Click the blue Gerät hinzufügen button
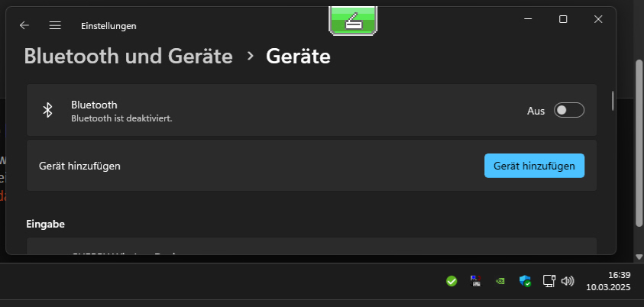 (x=534, y=165)
